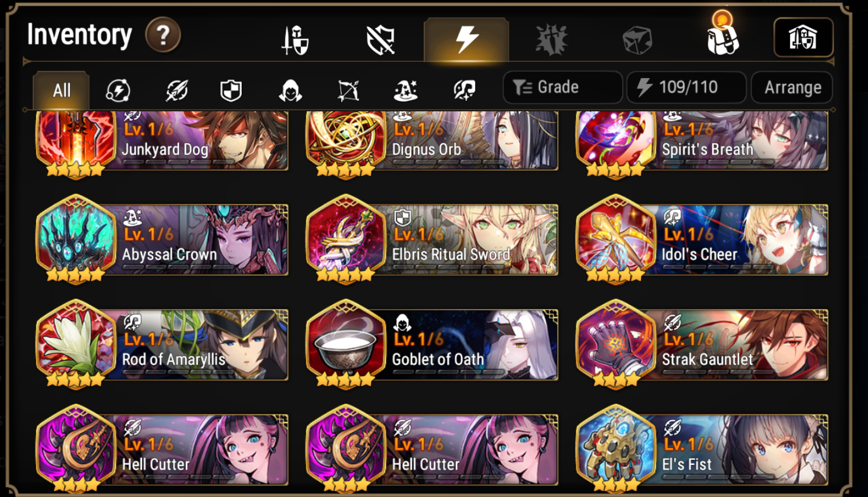868x497 pixels.
Task: Select the Abyssal Crown artifact card
Action: 162,239
